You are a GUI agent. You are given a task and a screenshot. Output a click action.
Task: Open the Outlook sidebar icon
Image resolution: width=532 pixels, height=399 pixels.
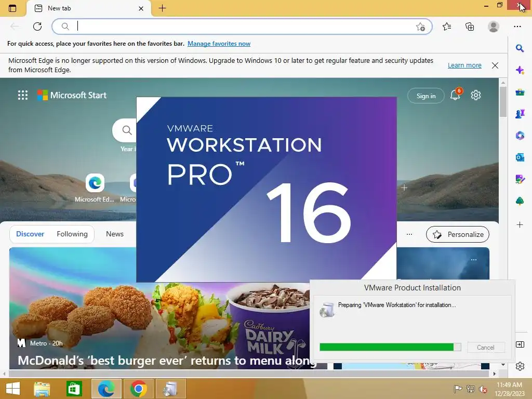(x=520, y=157)
